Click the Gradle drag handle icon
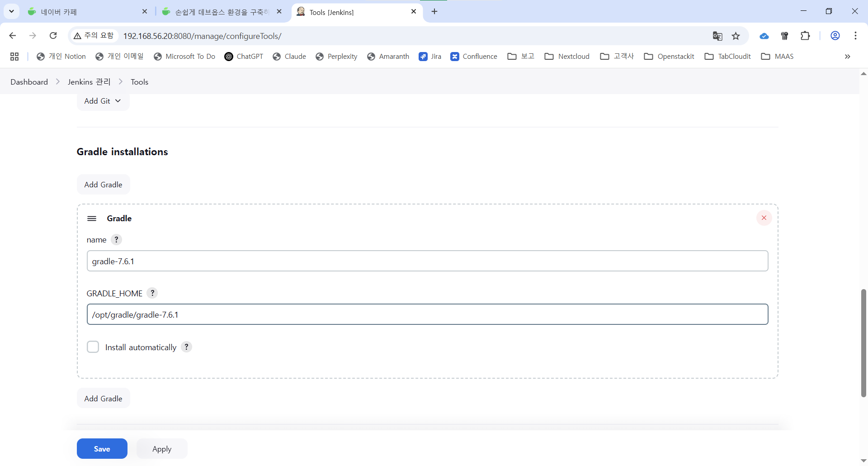Viewport: 868px width, 466px height. click(92, 219)
